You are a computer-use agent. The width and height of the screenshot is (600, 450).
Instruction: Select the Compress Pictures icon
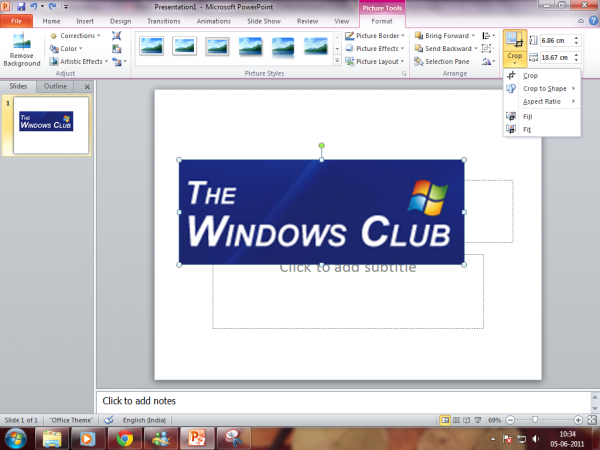(x=117, y=36)
